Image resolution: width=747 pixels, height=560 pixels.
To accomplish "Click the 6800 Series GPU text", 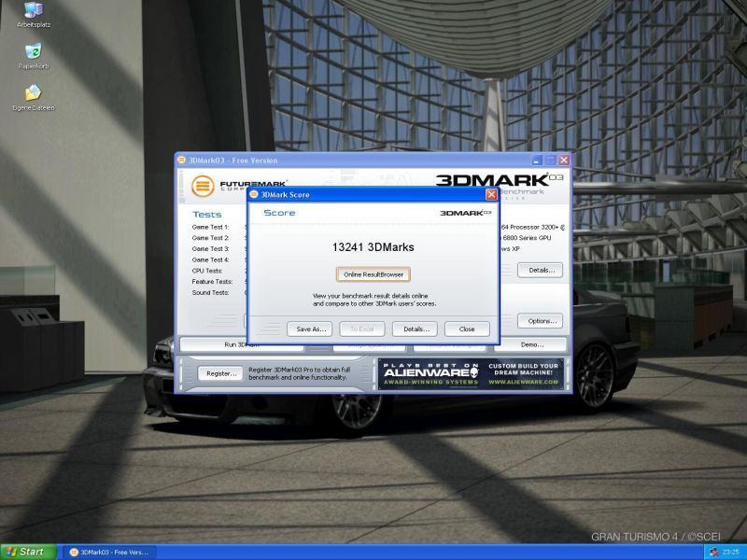I will click(527, 238).
